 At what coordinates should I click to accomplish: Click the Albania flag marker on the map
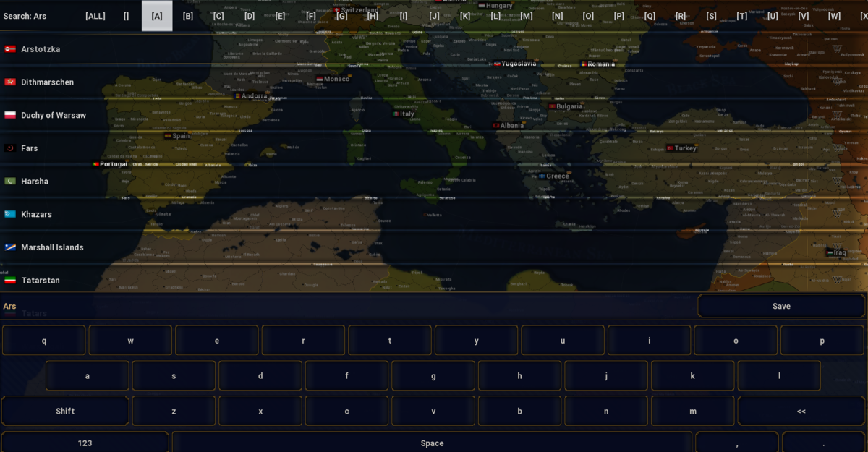click(496, 126)
